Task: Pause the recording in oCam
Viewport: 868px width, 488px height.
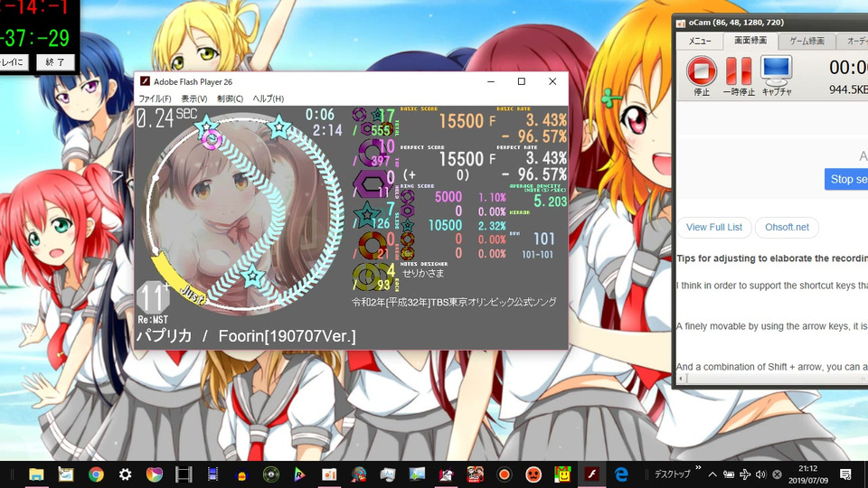Action: tap(739, 70)
